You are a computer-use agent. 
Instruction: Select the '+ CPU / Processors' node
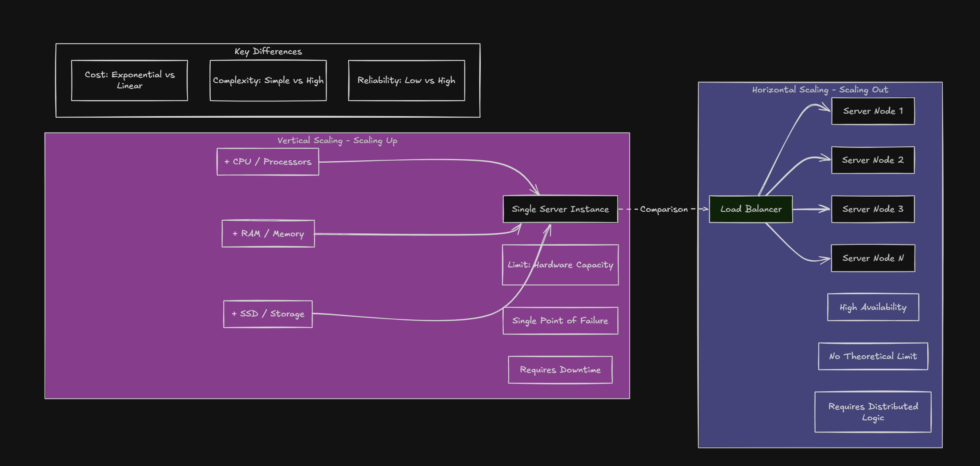coord(268,162)
